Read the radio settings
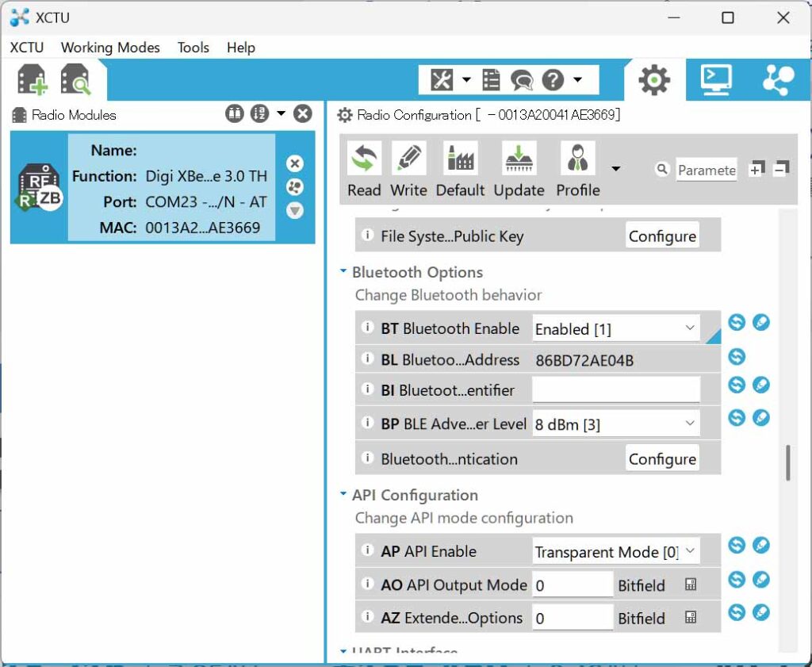The image size is (812, 667). [x=364, y=170]
